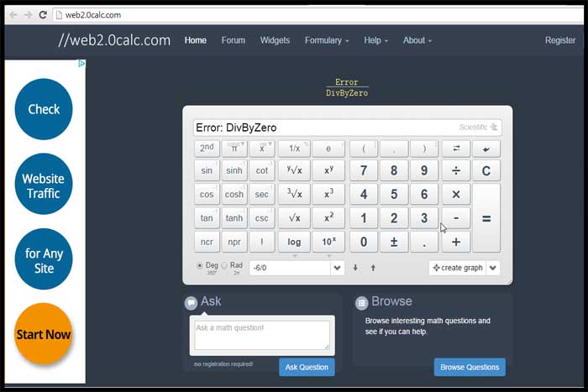Click the x to the power y key

point(328,171)
